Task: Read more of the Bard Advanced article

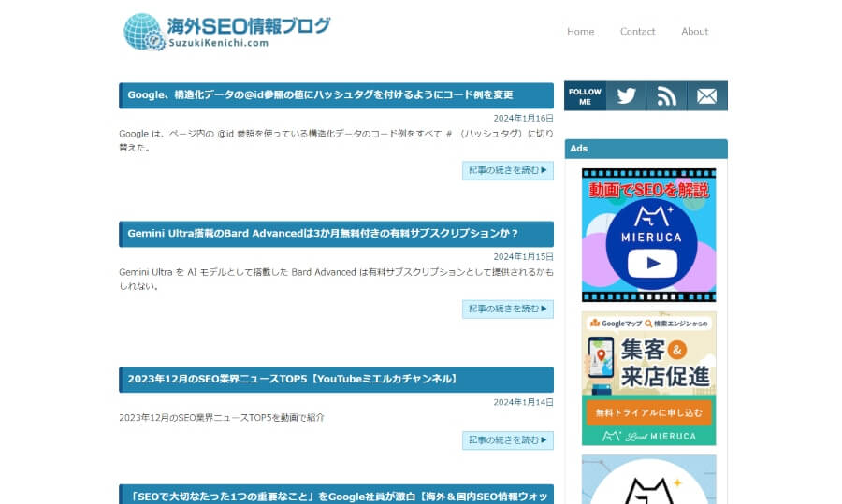Action: [x=507, y=309]
